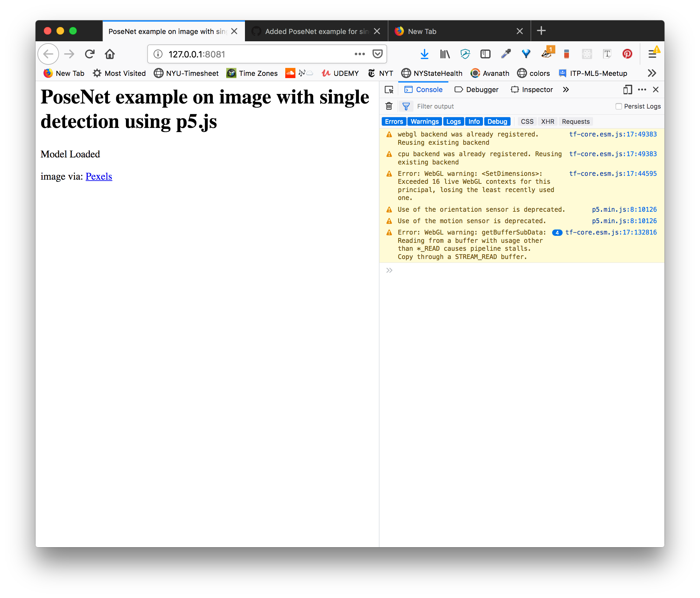
Task: Open the NYU-Timesheet bookmark
Action: click(x=186, y=73)
